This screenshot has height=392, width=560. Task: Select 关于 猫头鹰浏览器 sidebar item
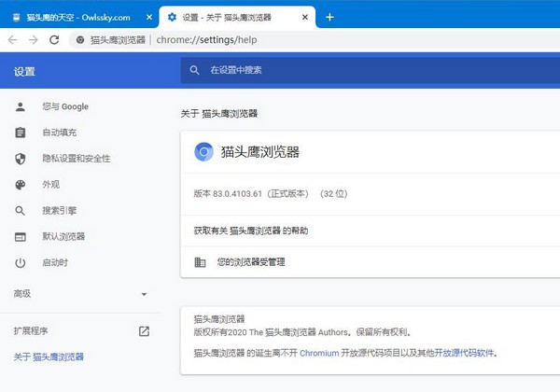click(x=49, y=357)
